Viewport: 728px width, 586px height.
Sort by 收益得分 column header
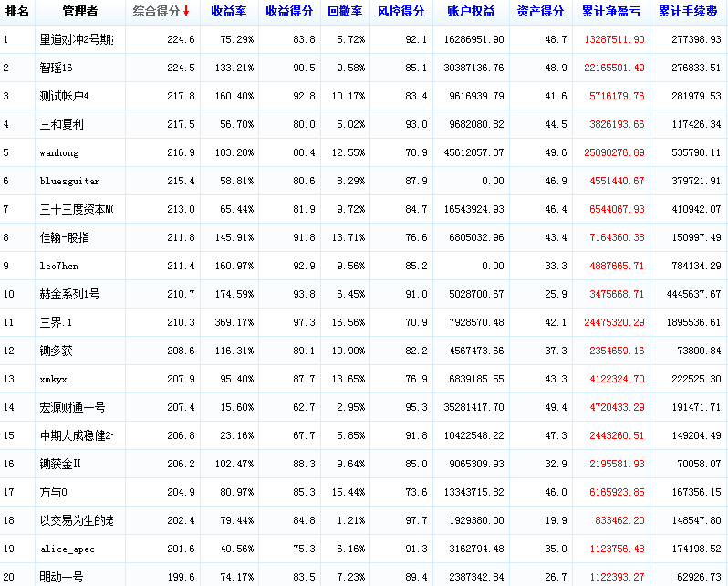tap(289, 12)
